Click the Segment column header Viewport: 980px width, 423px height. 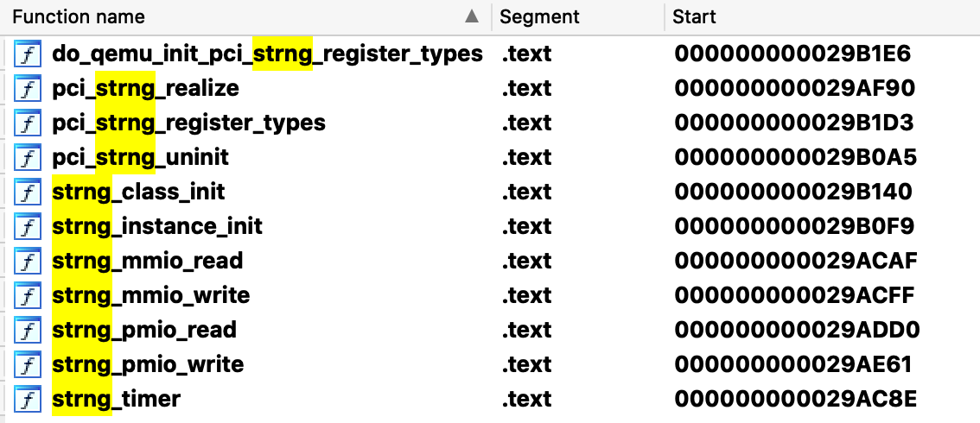point(539,17)
